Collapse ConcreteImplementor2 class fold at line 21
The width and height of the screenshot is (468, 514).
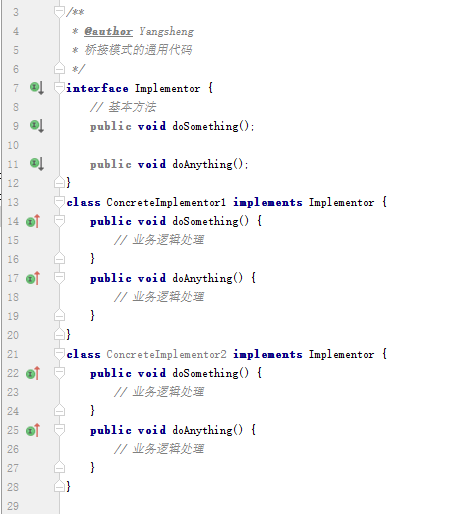[59, 354]
